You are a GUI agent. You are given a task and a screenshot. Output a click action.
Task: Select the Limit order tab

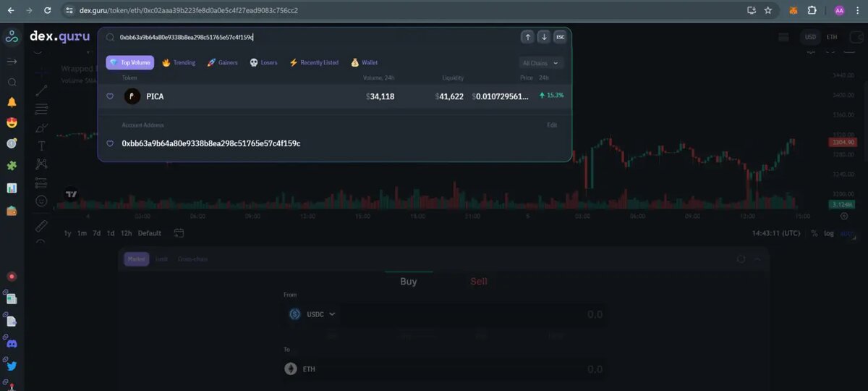tap(161, 258)
